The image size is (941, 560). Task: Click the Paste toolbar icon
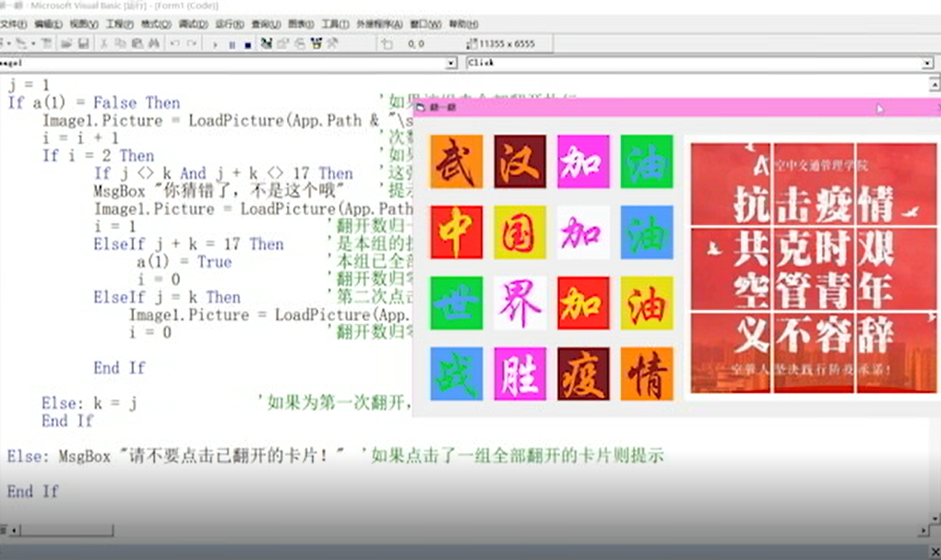136,43
